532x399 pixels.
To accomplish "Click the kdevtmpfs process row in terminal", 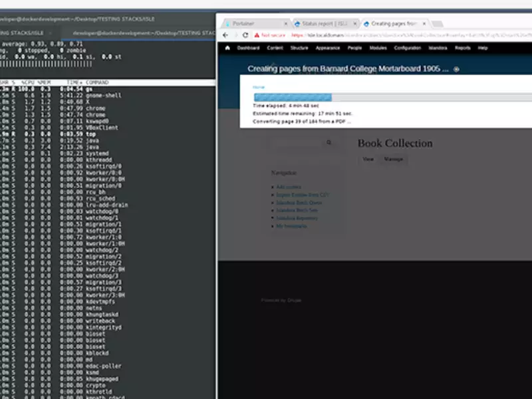I will pos(108,302).
